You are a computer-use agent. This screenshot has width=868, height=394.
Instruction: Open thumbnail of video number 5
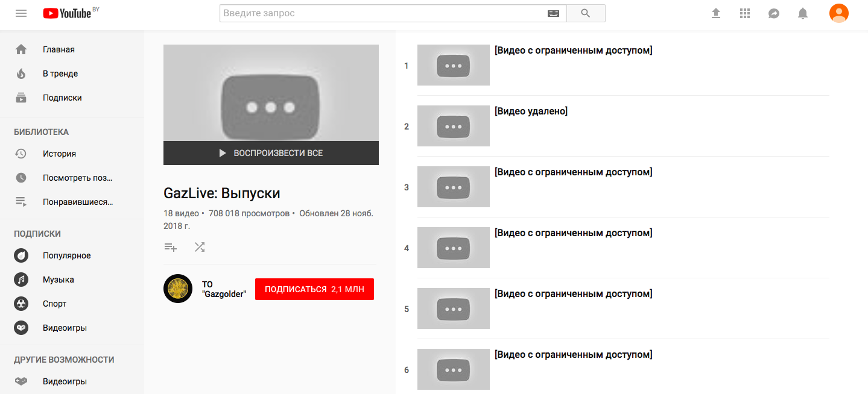(454, 308)
